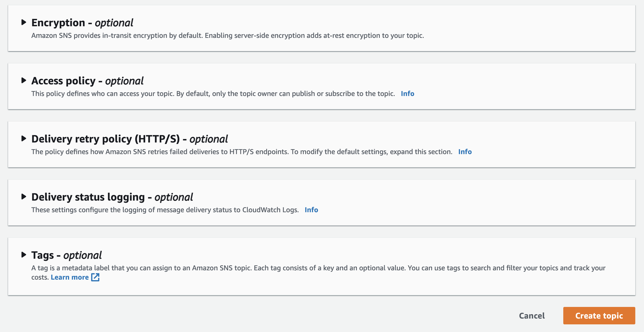Click the external link icon beside Learn more

click(95, 277)
